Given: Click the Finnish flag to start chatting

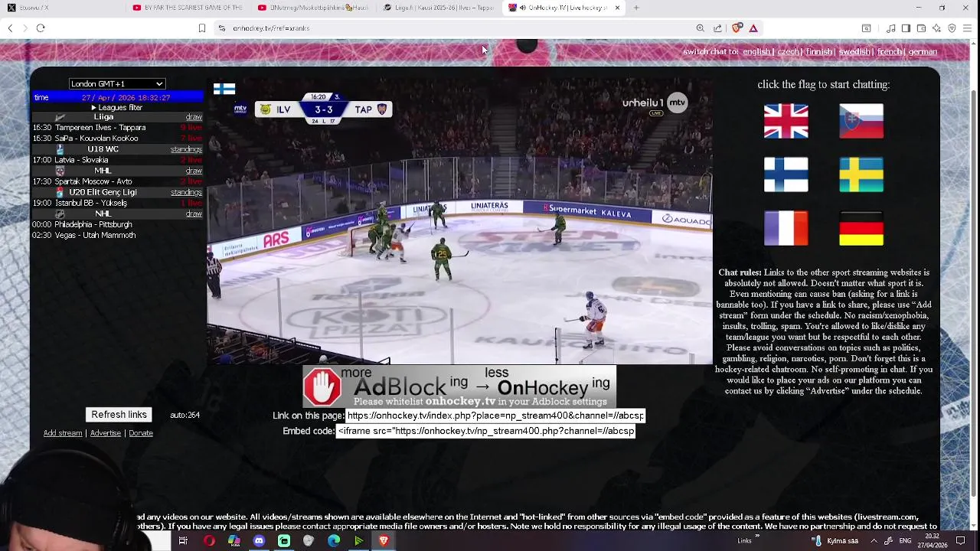Looking at the screenshot, I should (786, 174).
